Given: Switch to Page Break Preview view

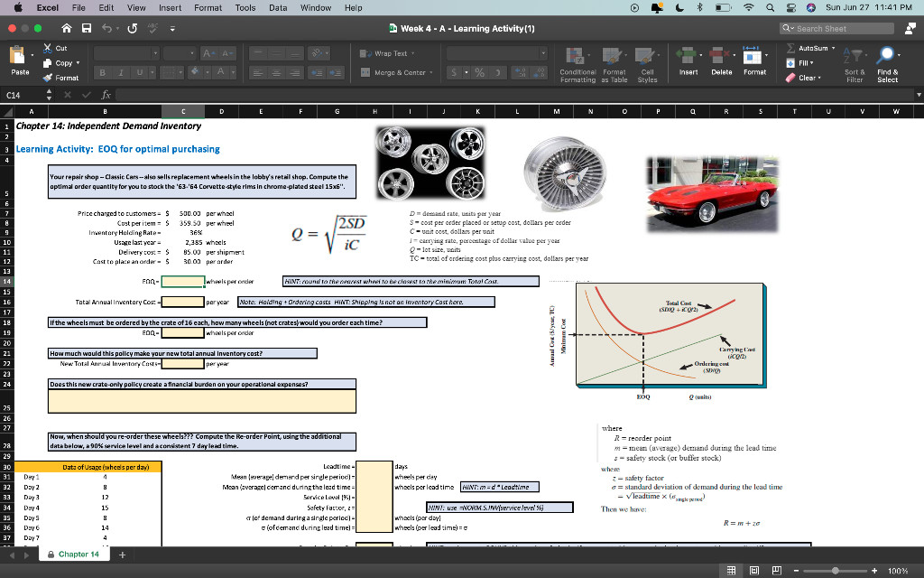Looking at the screenshot, I should click(x=777, y=568).
